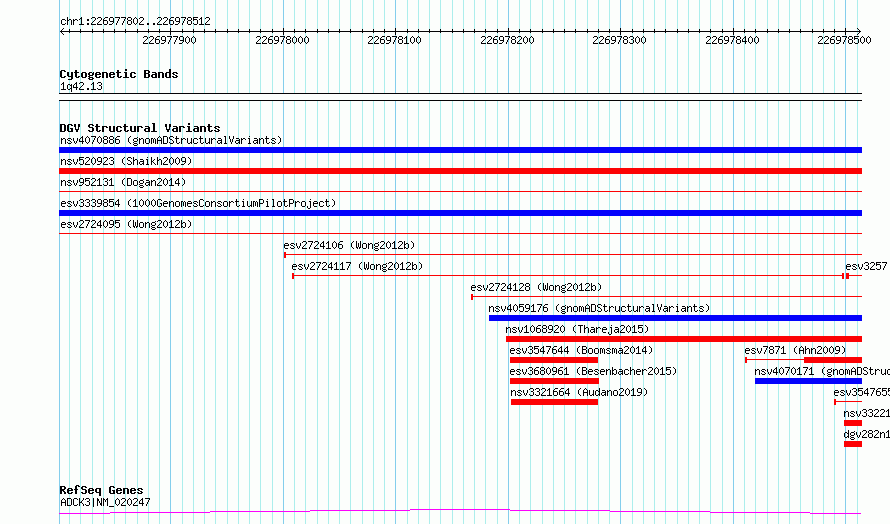Image resolution: width=890 pixels, height=524 pixels.
Task: Click the ADCK3|NM_020247 gene label
Action: (105, 502)
